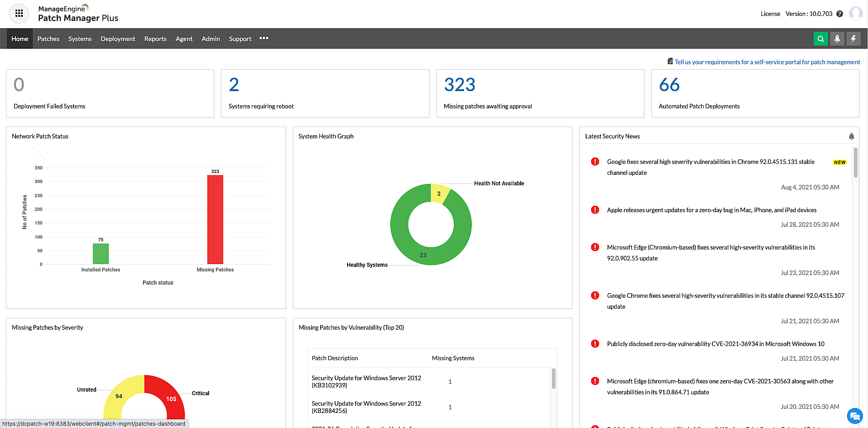Click missing systems count for KB3102939
The width and height of the screenshot is (868, 428).
pyautogui.click(x=450, y=382)
